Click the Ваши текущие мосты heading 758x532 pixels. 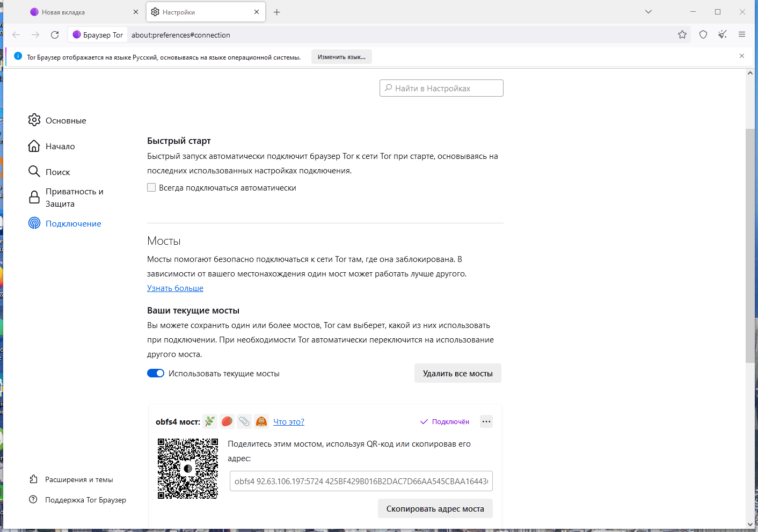(193, 310)
